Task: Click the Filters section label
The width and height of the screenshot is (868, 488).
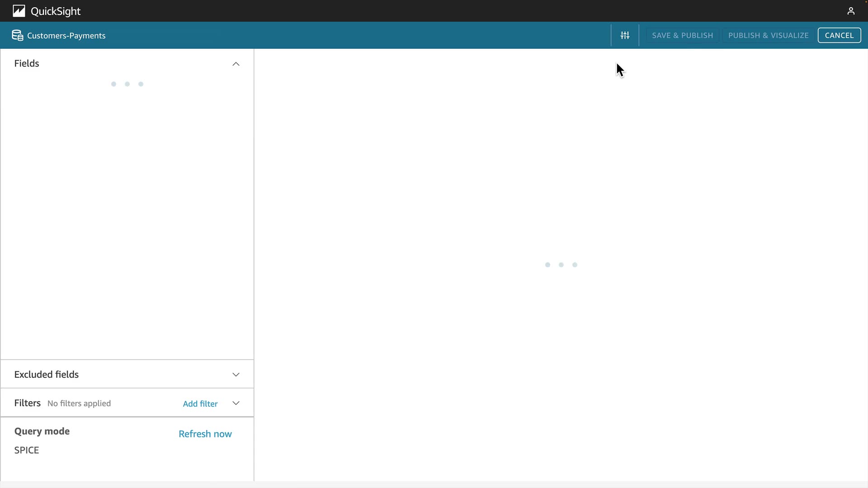Action: coord(27,403)
